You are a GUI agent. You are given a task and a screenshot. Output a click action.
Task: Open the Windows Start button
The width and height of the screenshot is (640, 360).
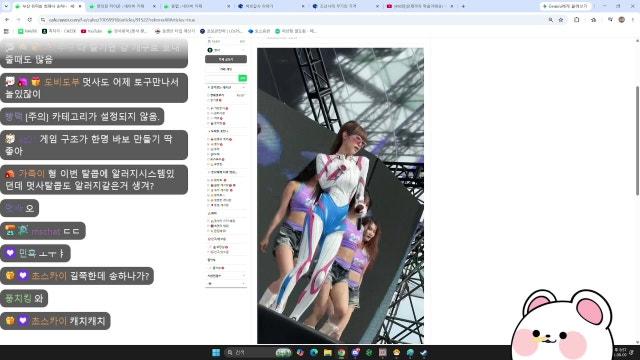pyautogui.click(x=216, y=352)
